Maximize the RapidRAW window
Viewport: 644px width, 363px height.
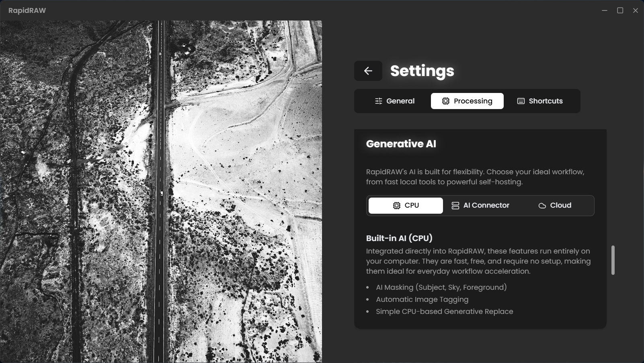coord(620,10)
